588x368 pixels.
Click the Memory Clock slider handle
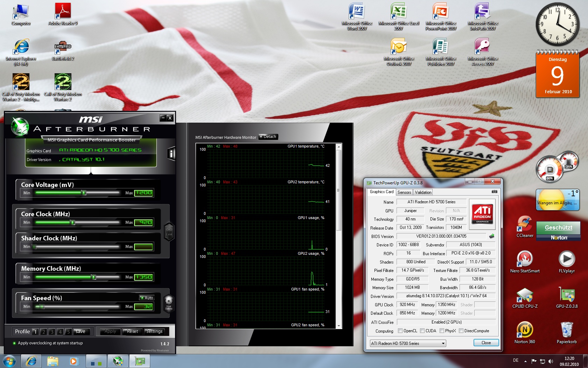[93, 277]
